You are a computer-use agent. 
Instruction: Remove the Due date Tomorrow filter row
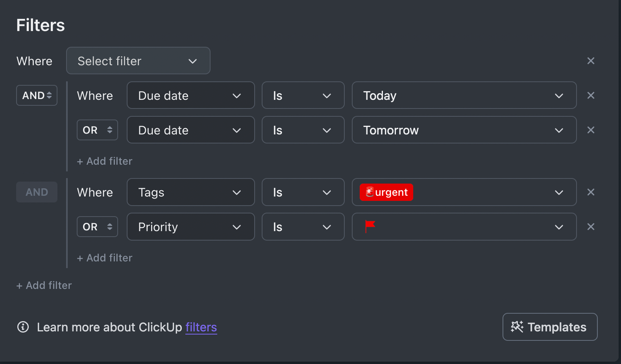click(x=591, y=130)
